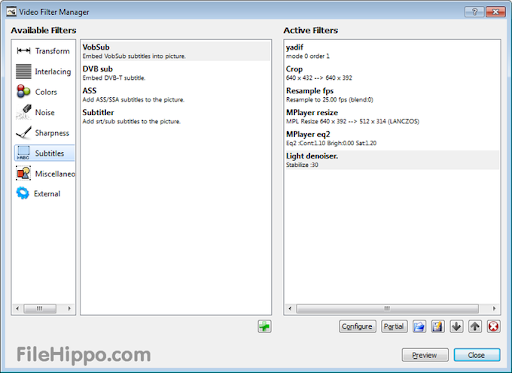Click the Colors category label
512x373 pixels.
(x=46, y=92)
